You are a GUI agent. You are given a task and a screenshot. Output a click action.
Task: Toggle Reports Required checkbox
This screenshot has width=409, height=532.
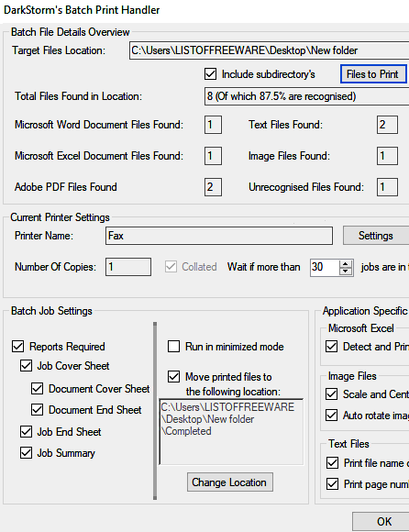(x=18, y=347)
